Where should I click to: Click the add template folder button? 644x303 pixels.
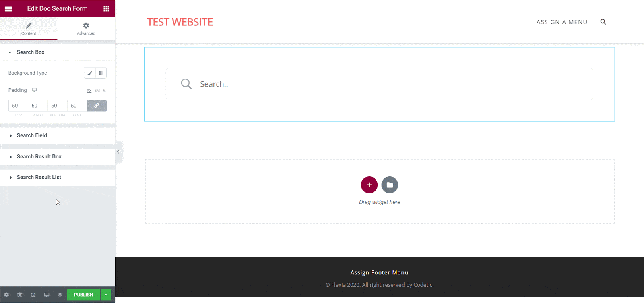[x=390, y=185]
